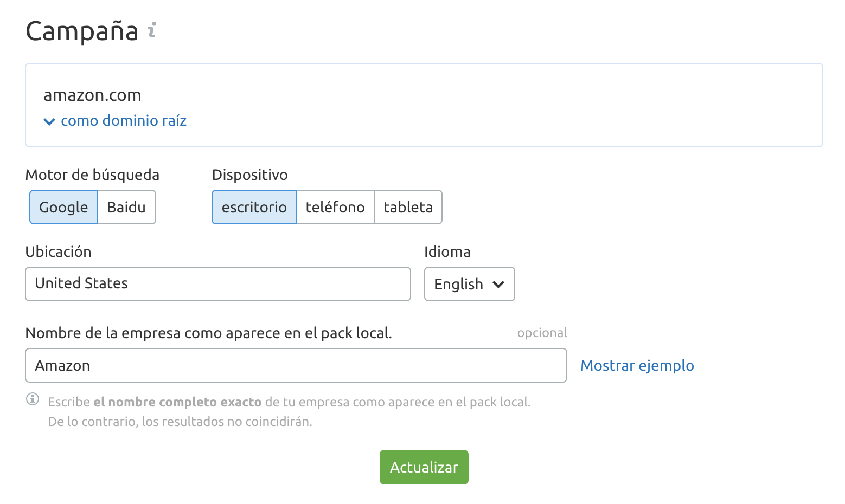Expand the 'como dominio raíz' domain type
845x504 pixels.
point(124,121)
